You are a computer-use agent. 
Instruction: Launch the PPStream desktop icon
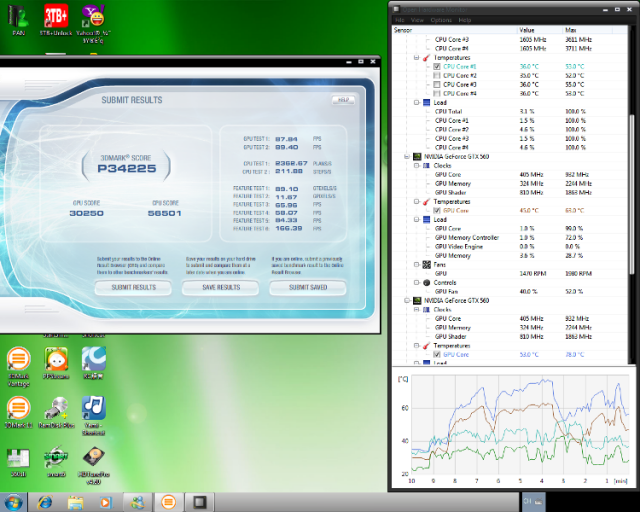pos(56,363)
